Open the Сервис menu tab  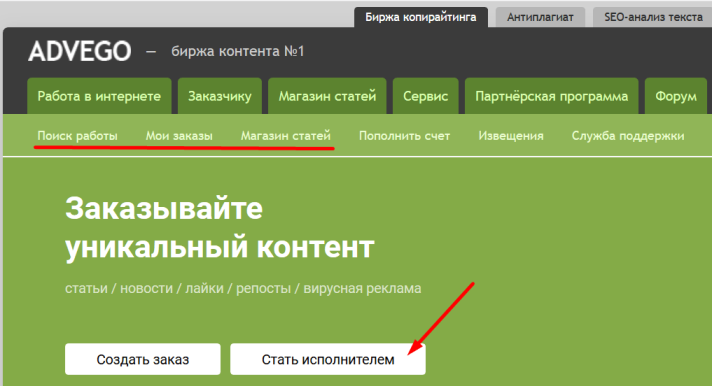pyautogui.click(x=425, y=96)
